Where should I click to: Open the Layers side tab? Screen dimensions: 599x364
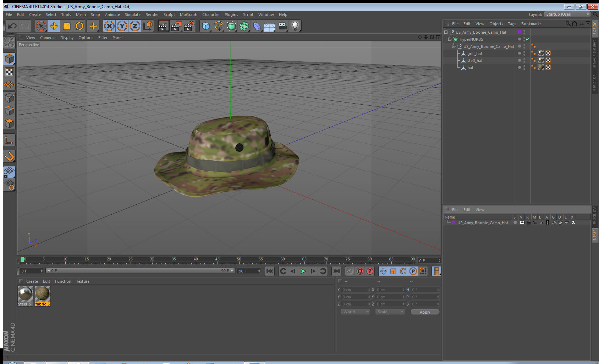click(x=595, y=235)
